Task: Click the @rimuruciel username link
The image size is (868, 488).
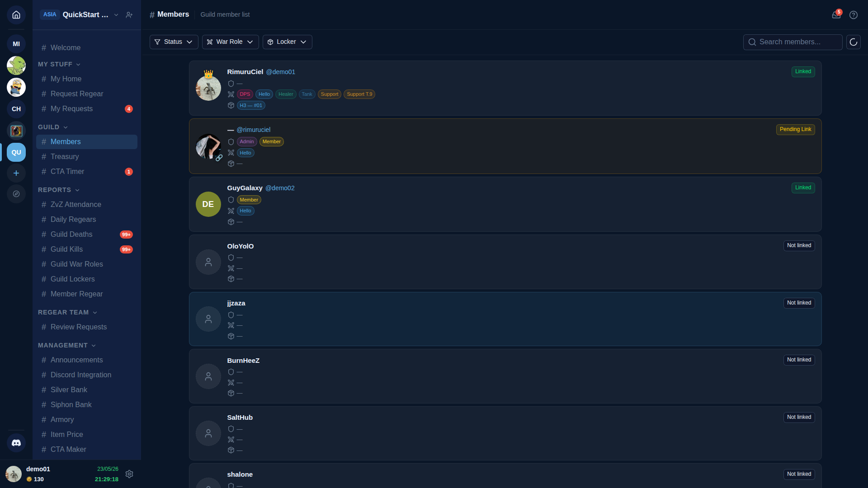Action: click(254, 130)
